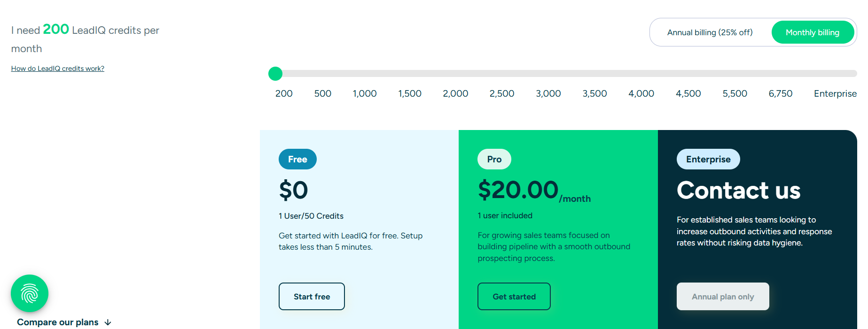
Task: Click the green slider handle at 200 credits
Action: pyautogui.click(x=275, y=74)
